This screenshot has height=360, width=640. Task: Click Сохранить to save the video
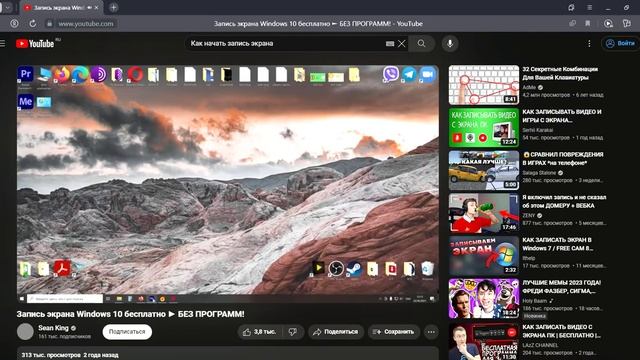(x=394, y=332)
